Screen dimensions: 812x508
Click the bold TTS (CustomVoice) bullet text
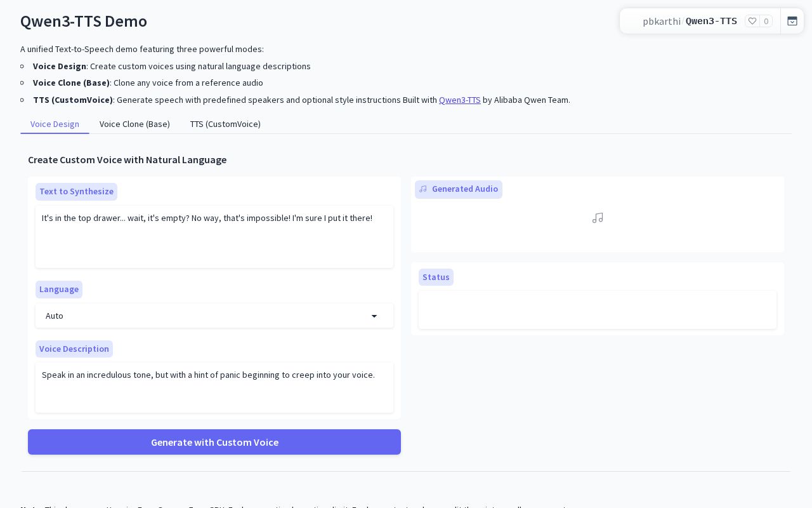pos(73,100)
